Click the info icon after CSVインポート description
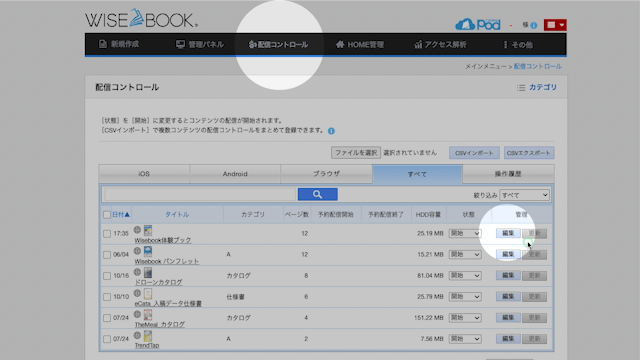The image size is (640, 360). coord(331,131)
